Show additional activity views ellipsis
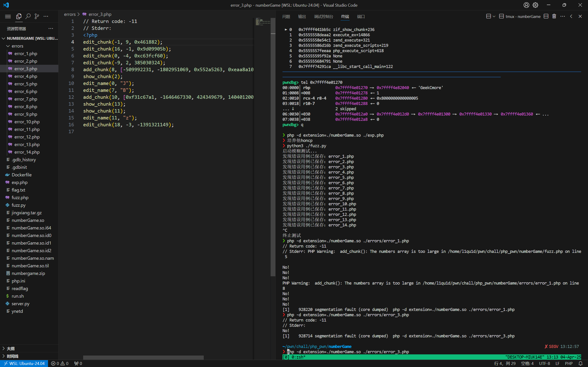This screenshot has width=588, height=367. (46, 16)
